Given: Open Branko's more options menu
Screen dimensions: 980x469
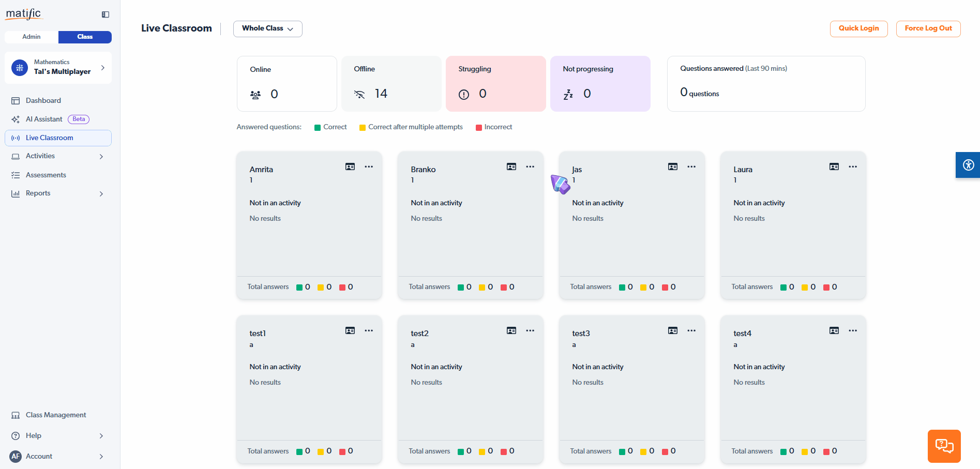Looking at the screenshot, I should click(x=530, y=167).
